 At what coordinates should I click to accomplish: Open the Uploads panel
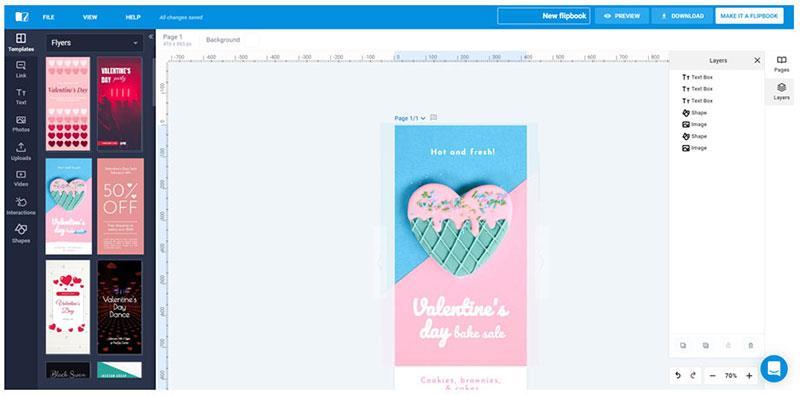click(x=21, y=152)
